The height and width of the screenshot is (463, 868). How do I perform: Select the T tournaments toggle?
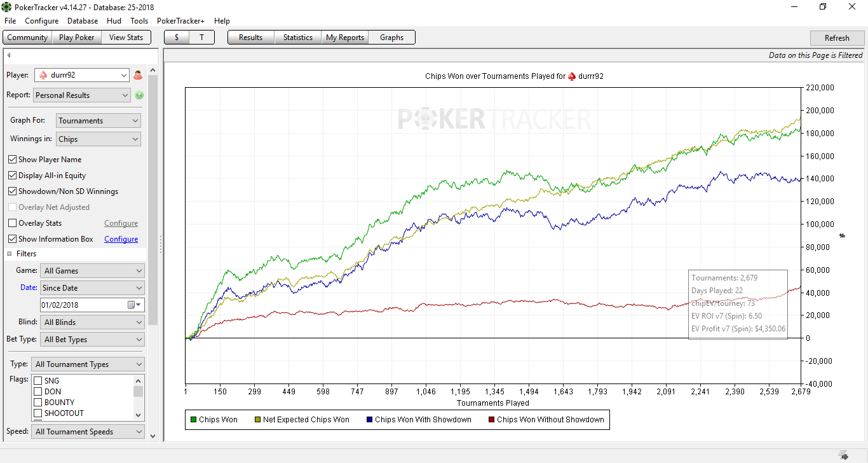coord(201,38)
